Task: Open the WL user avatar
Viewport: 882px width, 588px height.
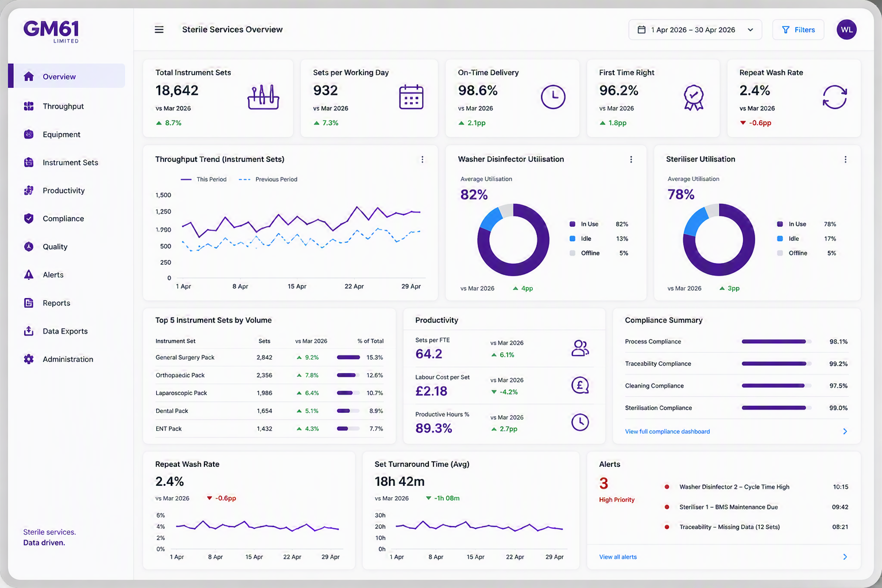Action: pos(846,30)
